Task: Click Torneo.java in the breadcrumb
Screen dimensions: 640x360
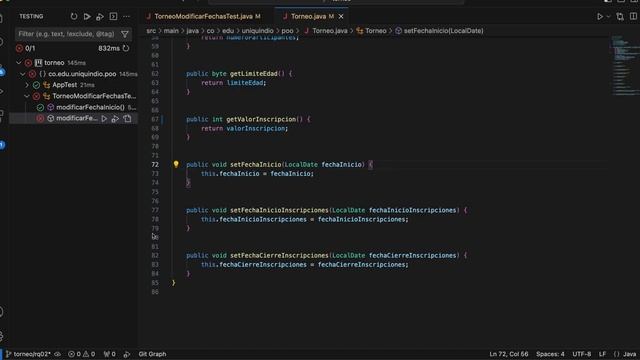Action: (330, 31)
